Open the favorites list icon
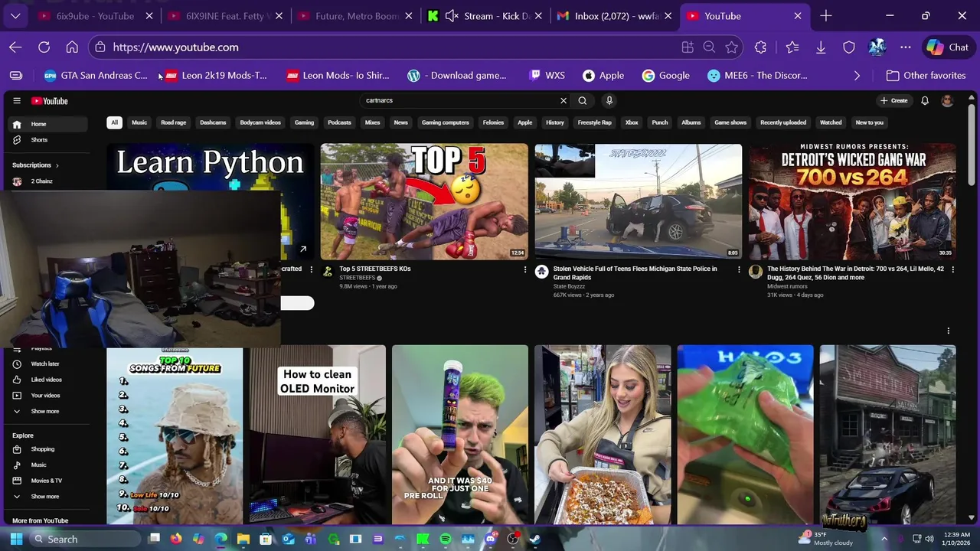This screenshot has height=551, width=980. (792, 47)
